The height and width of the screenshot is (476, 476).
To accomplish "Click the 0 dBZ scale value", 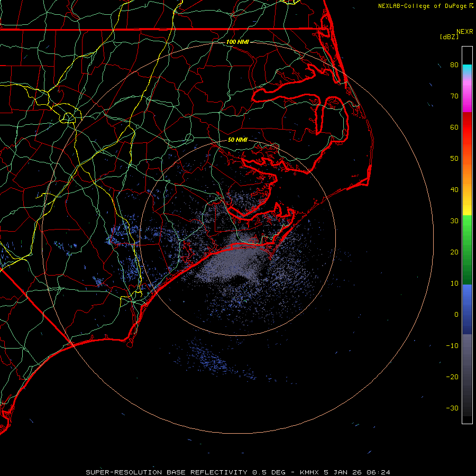I will coord(456,315).
